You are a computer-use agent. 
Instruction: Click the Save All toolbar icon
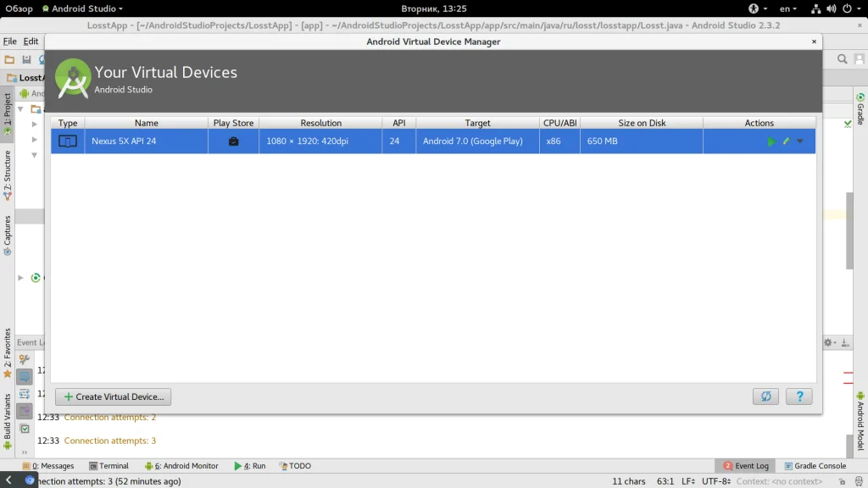pyautogui.click(x=26, y=59)
